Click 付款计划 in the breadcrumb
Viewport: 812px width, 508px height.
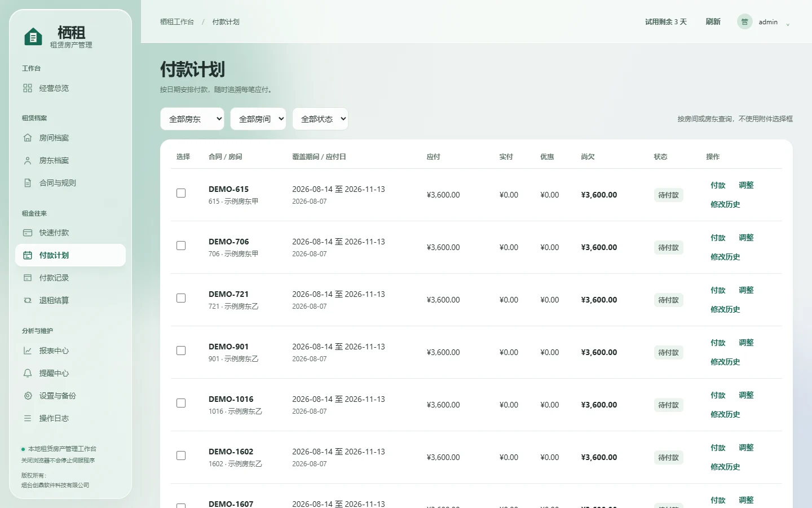(226, 22)
